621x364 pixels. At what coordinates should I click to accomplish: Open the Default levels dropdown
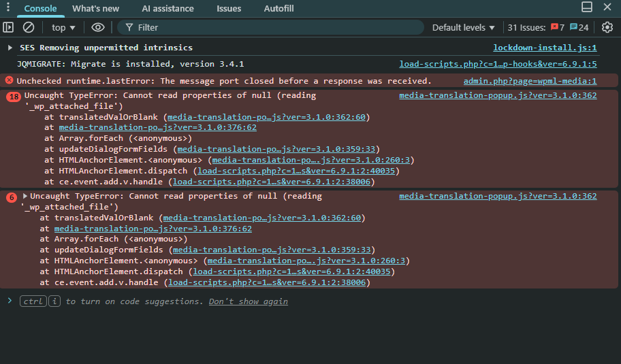click(463, 27)
